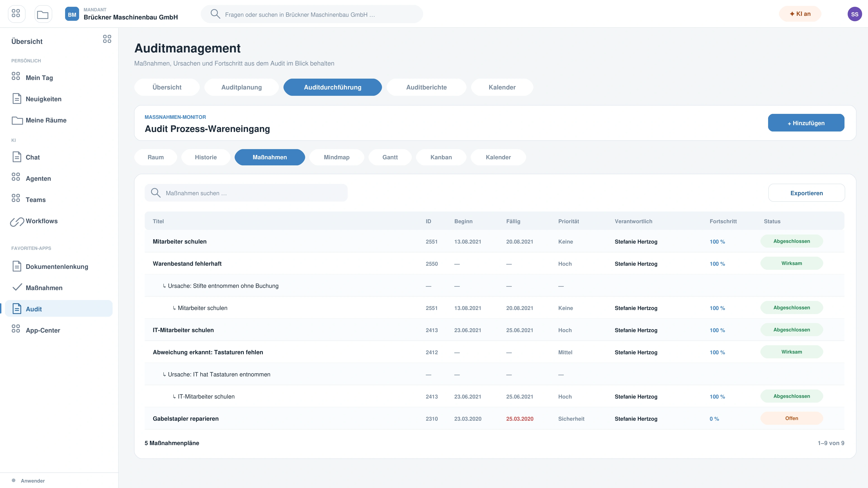The image size is (868, 488).
Task: Click the Neuigkeiten document icon
Action: (17, 98)
